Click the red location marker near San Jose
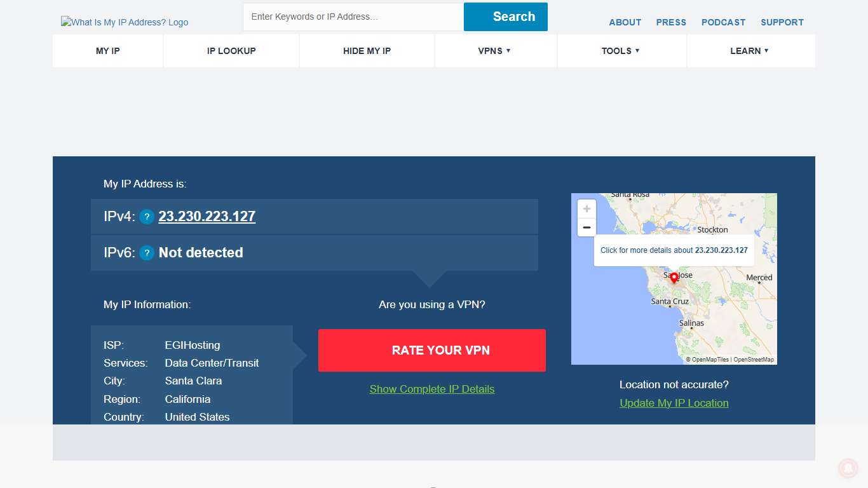The width and height of the screenshot is (868, 488). (x=674, y=278)
